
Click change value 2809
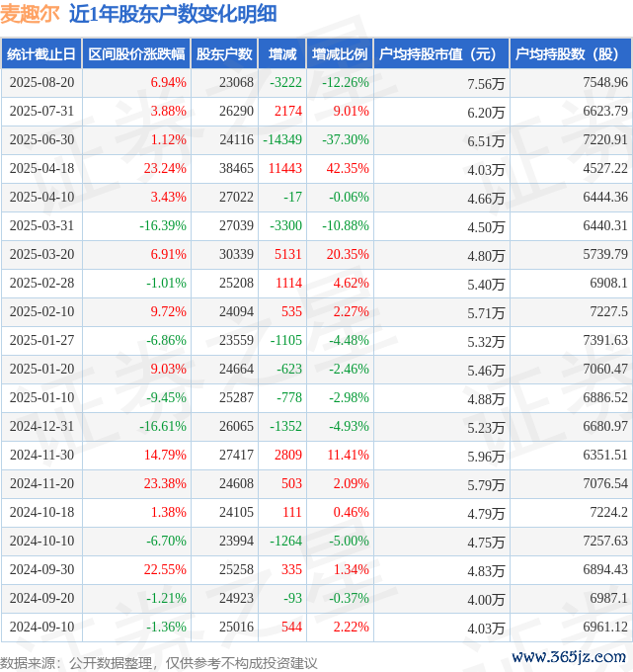288,455
